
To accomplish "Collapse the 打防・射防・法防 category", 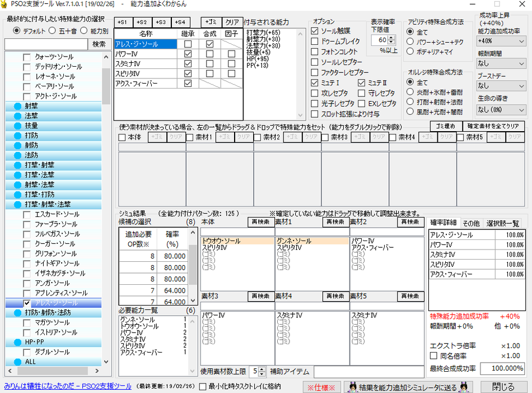I will pyautogui.click(x=53, y=313).
